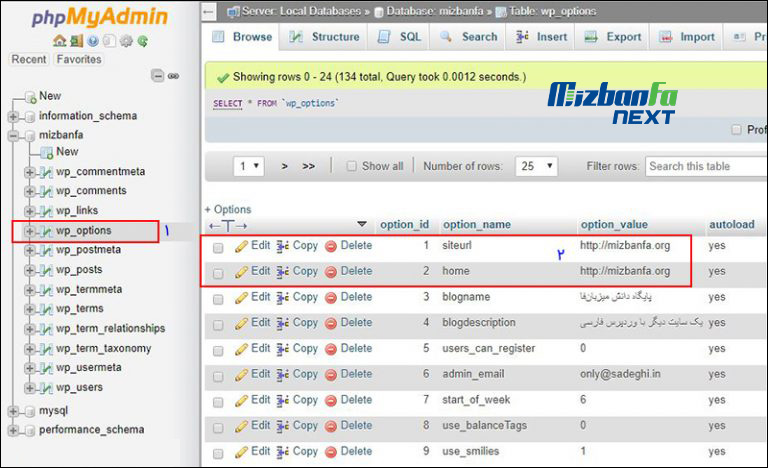The image size is (768, 468).
Task: Click pencil icon for start_of_week row
Action: (x=241, y=400)
